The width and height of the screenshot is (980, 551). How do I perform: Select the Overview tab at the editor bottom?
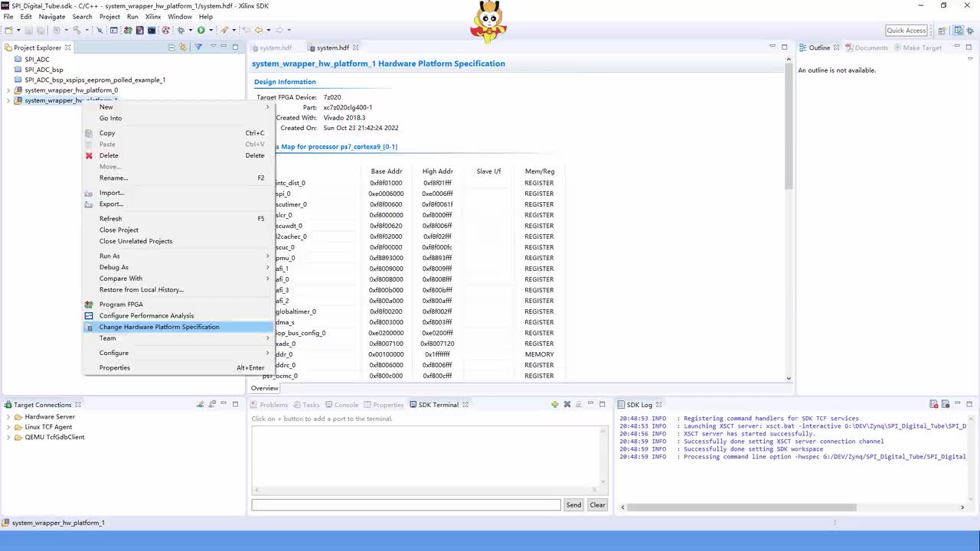[x=265, y=388]
